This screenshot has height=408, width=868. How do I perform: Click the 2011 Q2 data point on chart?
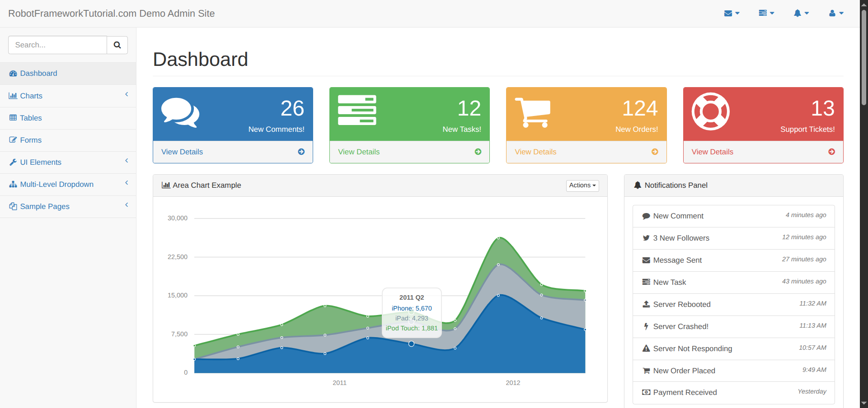[x=411, y=344]
